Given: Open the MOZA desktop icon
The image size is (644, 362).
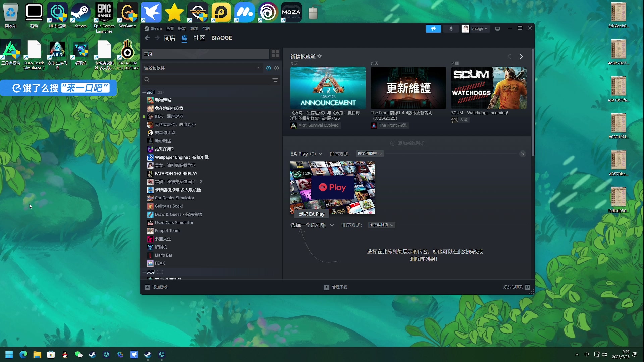Looking at the screenshot, I should (x=291, y=12).
